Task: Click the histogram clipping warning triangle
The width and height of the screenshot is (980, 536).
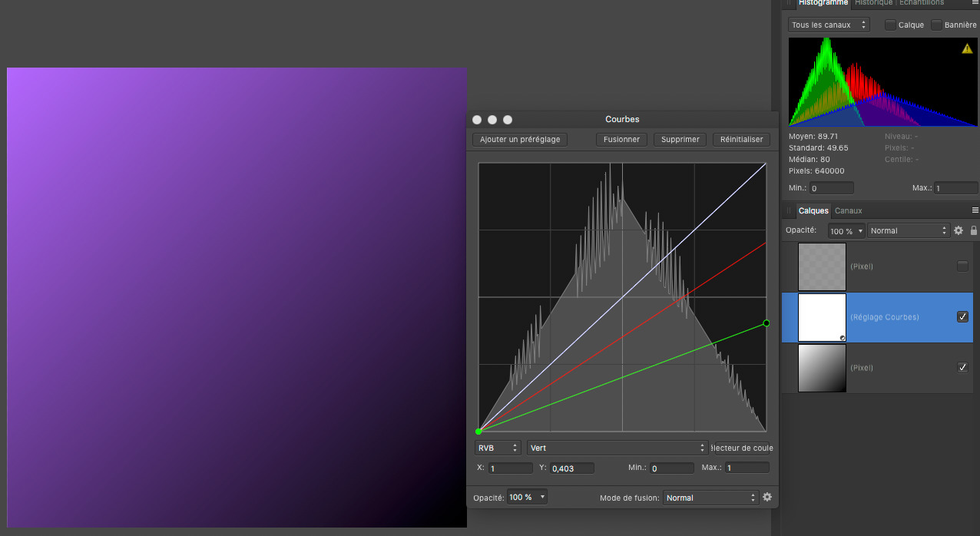Action: coord(967,48)
